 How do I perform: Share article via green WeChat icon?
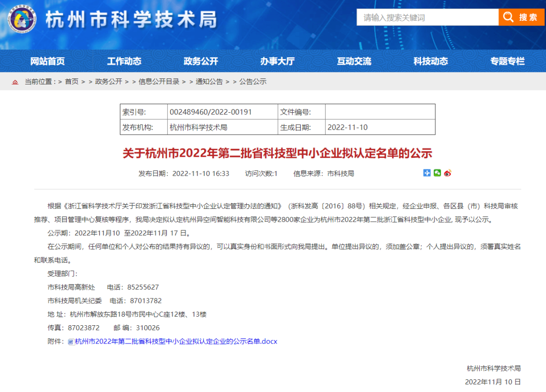(x=437, y=173)
